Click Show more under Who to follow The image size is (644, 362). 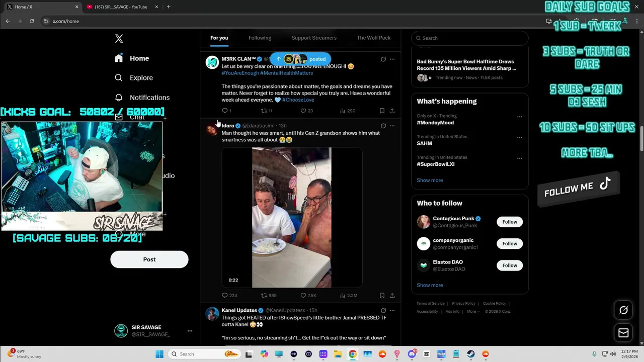pyautogui.click(x=430, y=285)
